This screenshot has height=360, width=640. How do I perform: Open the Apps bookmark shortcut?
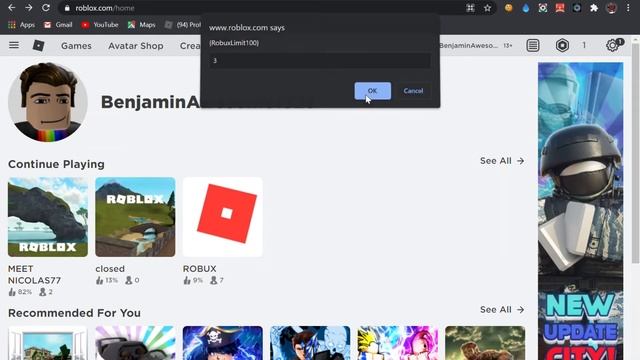(22, 25)
